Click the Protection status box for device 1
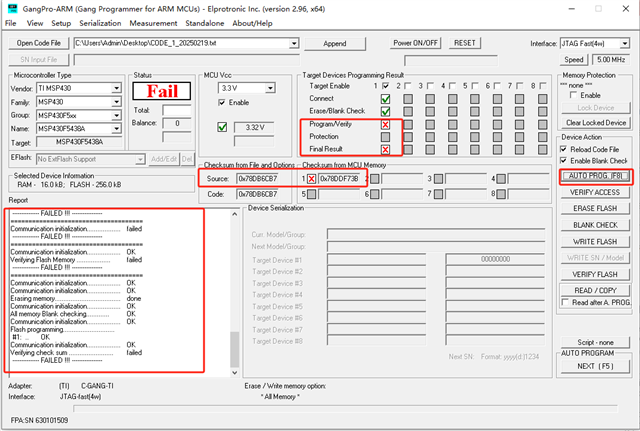The width and height of the screenshot is (640, 431). pos(385,137)
